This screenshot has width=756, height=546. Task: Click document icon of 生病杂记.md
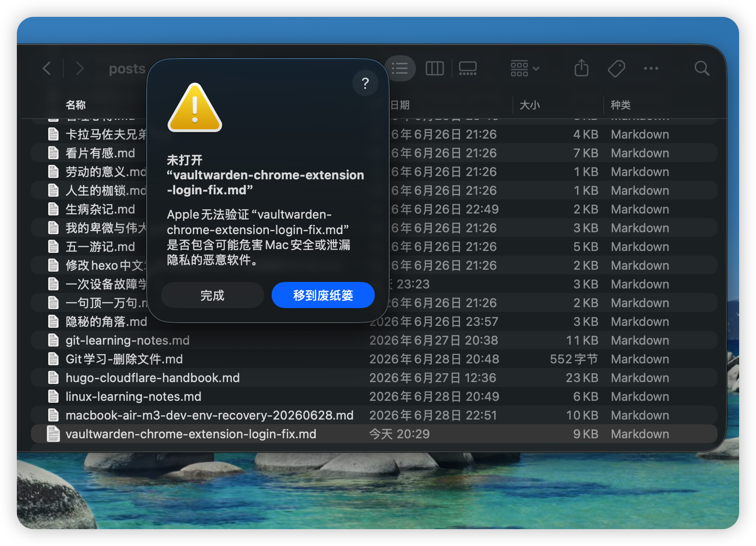(x=53, y=209)
